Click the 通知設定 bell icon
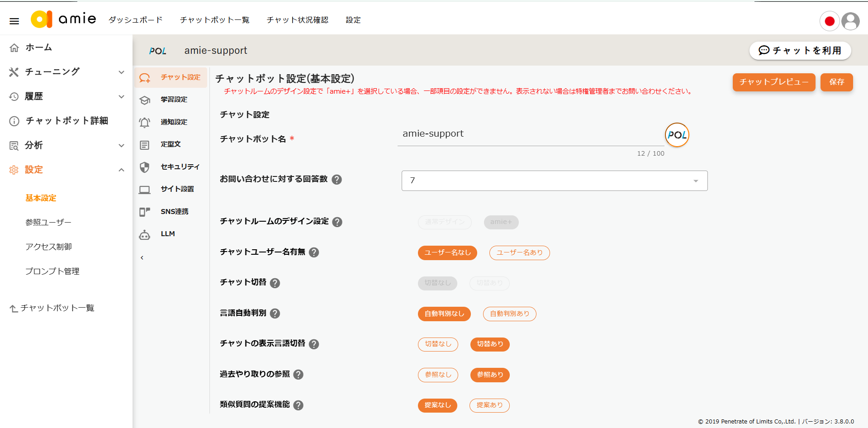Screen dimensions: 868x428 coord(145,122)
